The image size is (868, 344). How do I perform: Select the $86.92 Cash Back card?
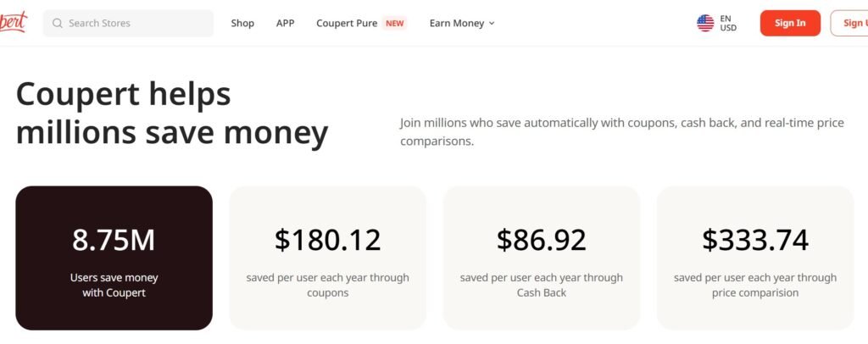point(542,258)
